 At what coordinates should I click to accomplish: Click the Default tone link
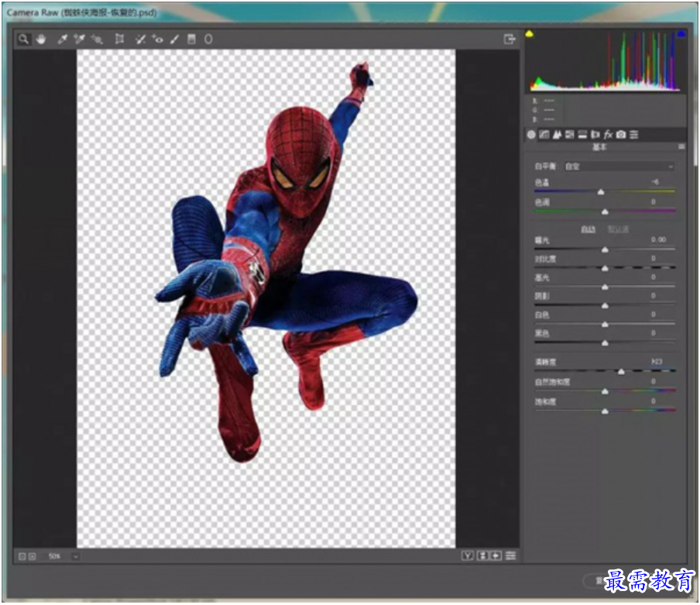coord(618,229)
